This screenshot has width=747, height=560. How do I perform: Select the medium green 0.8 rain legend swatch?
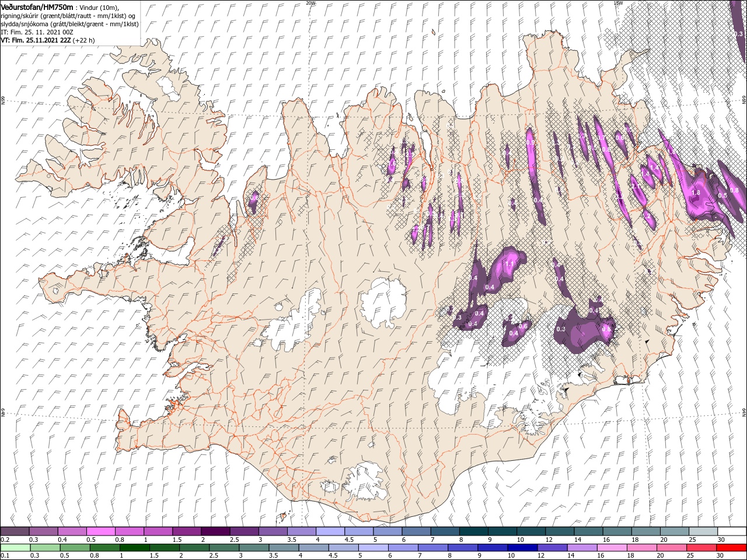pos(104,547)
